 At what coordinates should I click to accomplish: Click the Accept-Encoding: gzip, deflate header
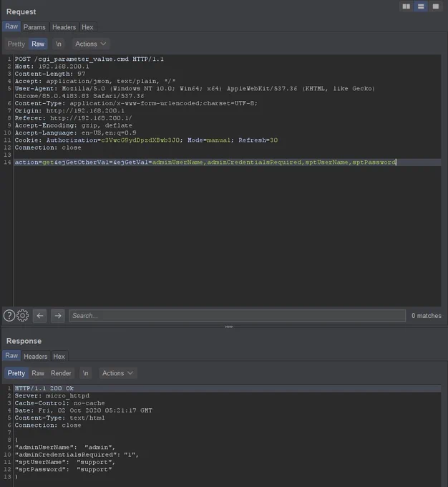[73, 125]
